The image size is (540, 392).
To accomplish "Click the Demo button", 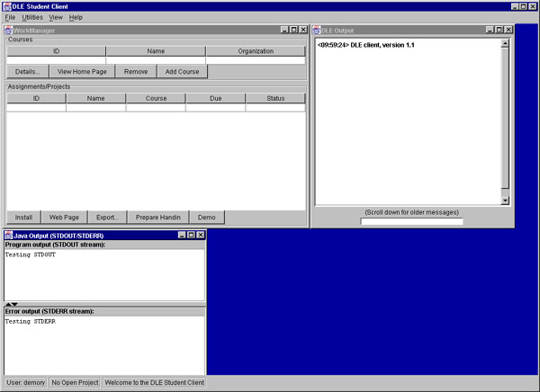I will coord(207,218).
